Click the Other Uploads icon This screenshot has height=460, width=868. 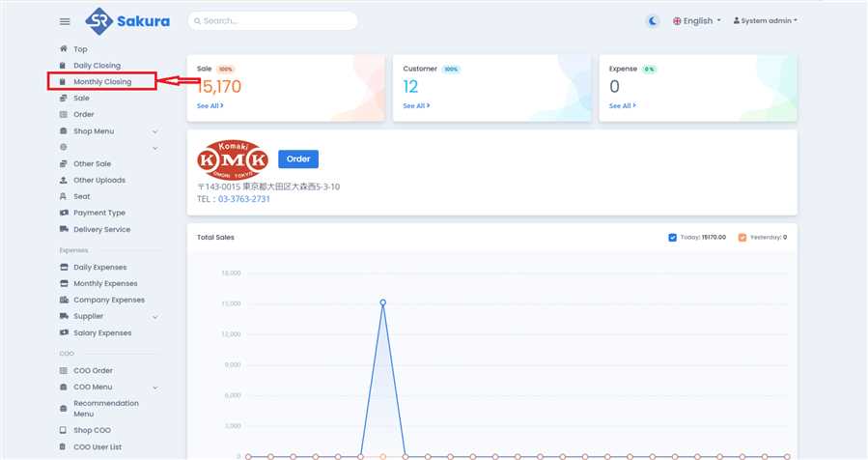pos(64,180)
